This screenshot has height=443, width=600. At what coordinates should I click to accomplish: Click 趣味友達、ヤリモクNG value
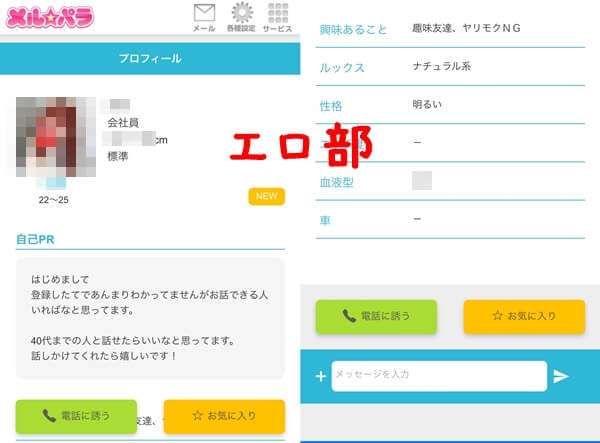[466, 28]
